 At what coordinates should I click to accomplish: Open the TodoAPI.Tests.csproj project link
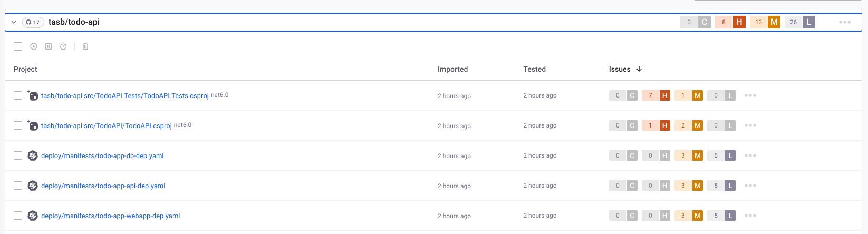click(x=124, y=96)
